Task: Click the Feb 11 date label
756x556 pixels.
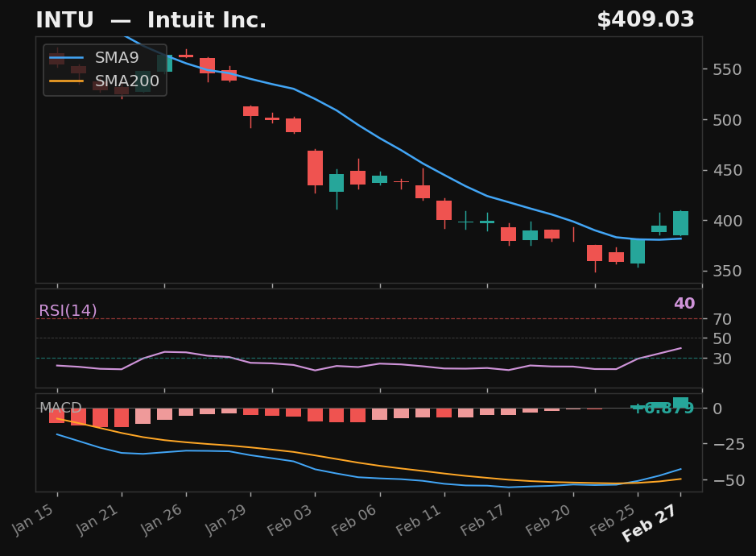Action: click(419, 519)
